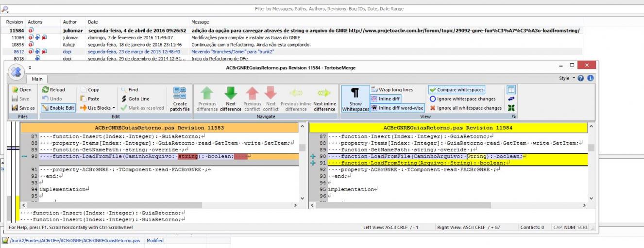This screenshot has height=248, width=644.
Task: Open the quick access toolbar customize arrow
Action: [x=30, y=68]
